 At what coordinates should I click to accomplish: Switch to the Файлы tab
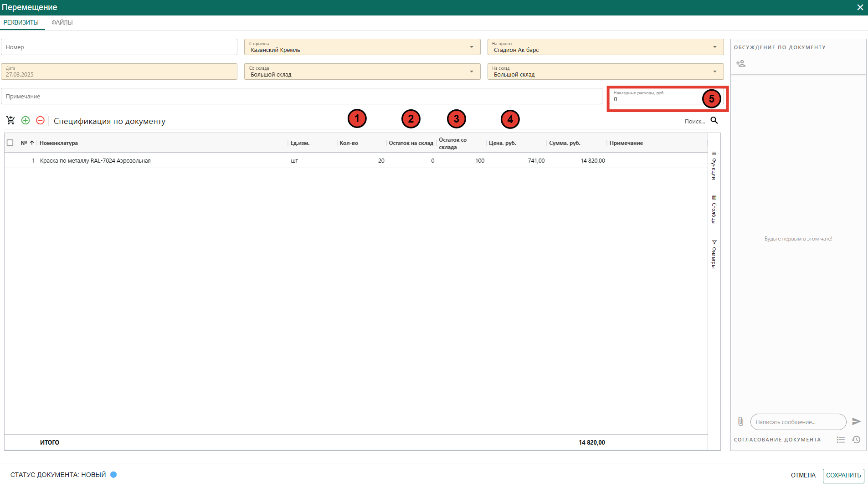pos(62,22)
